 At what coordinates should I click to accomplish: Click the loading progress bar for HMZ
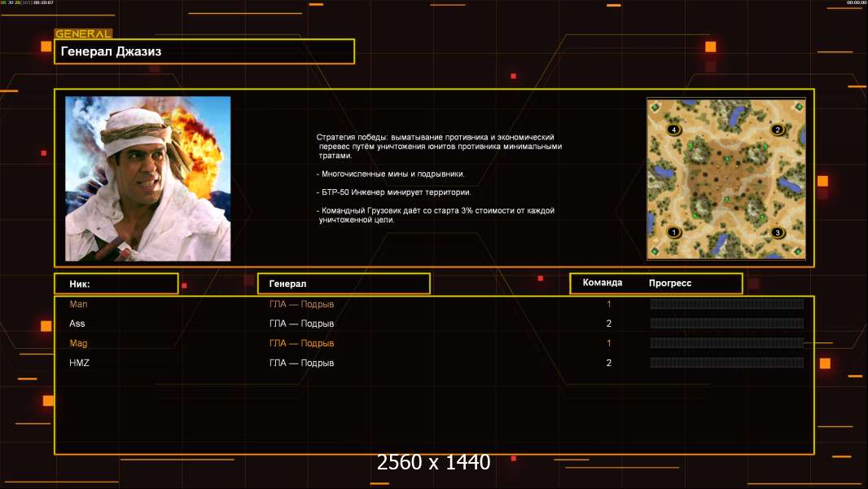tap(727, 363)
